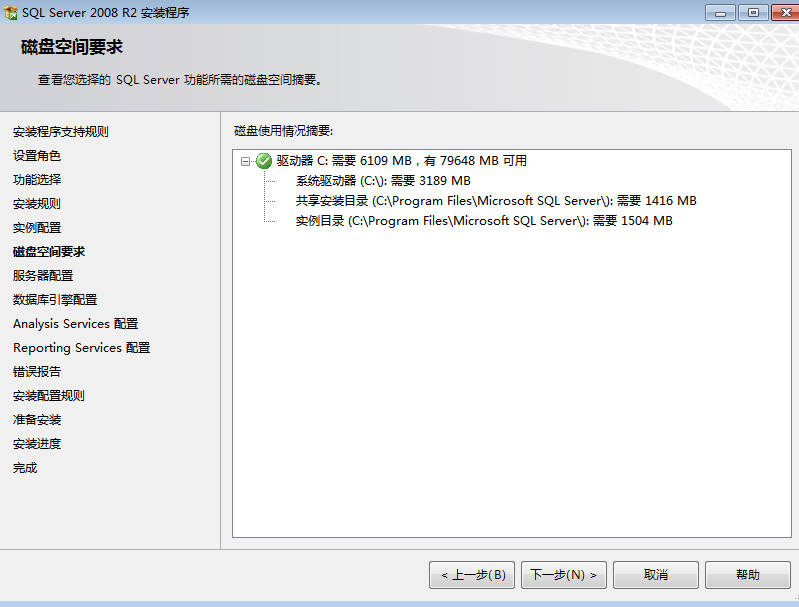Cancel the installation with 取消
The width and height of the screenshot is (799, 607).
point(656,575)
